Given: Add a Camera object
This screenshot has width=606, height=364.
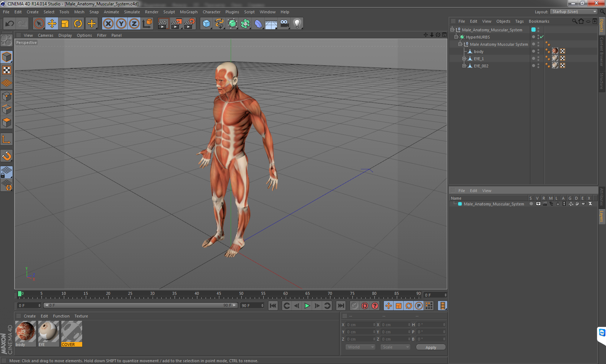Looking at the screenshot, I should point(285,24).
